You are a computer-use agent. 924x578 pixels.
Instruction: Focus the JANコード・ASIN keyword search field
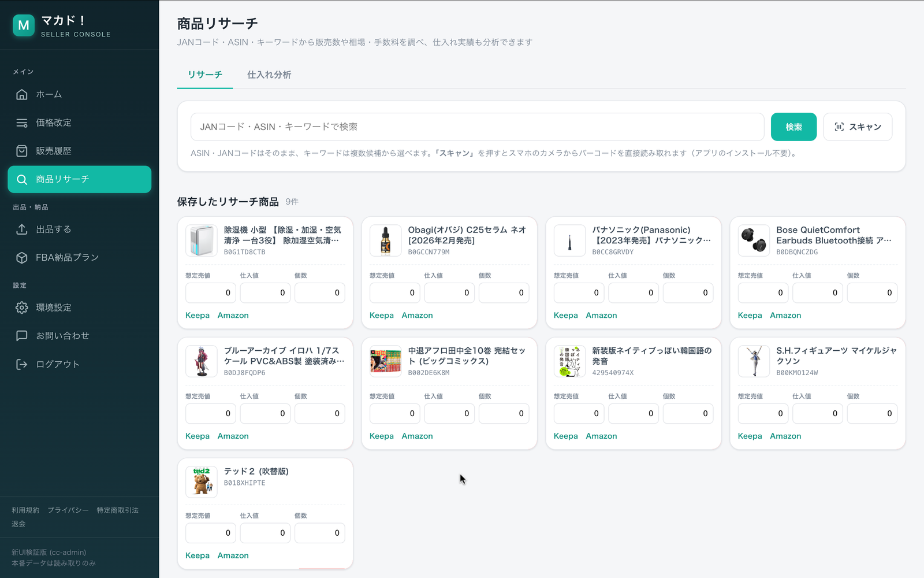tap(478, 127)
